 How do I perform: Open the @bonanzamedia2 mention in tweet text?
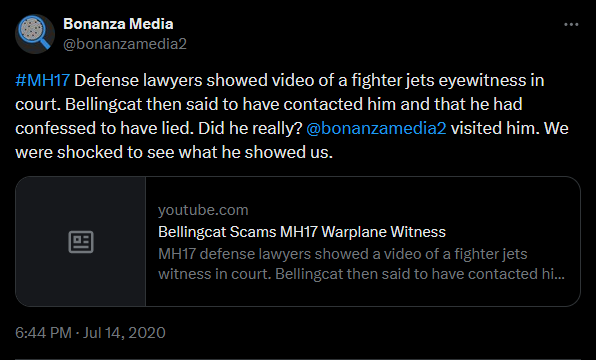376,128
